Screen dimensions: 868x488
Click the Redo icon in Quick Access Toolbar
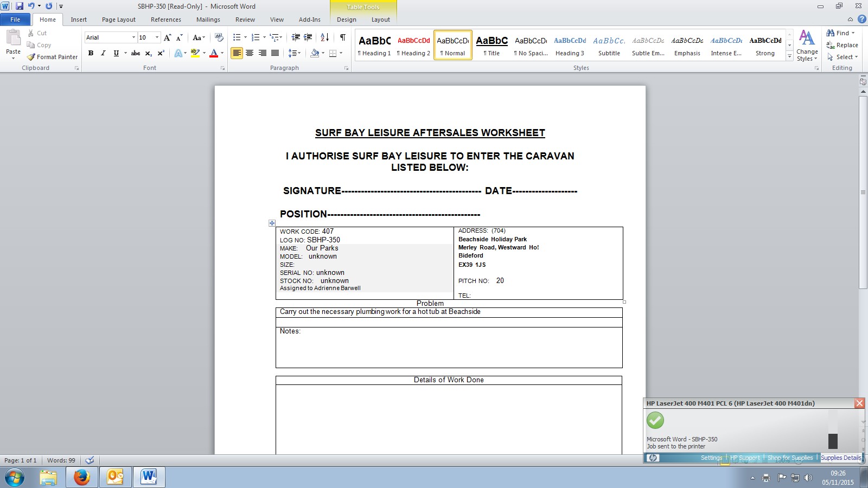pos(49,6)
